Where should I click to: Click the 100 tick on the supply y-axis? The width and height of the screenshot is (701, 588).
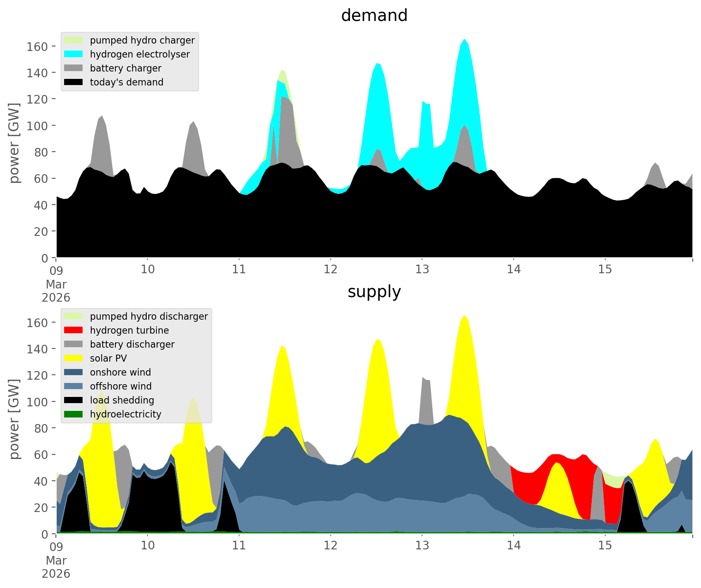coord(37,402)
